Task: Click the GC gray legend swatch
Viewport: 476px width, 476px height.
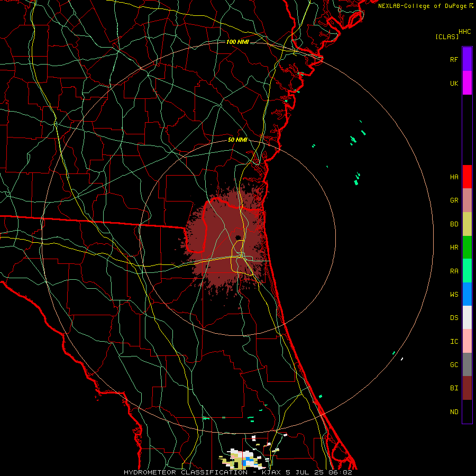Action: 467,364
